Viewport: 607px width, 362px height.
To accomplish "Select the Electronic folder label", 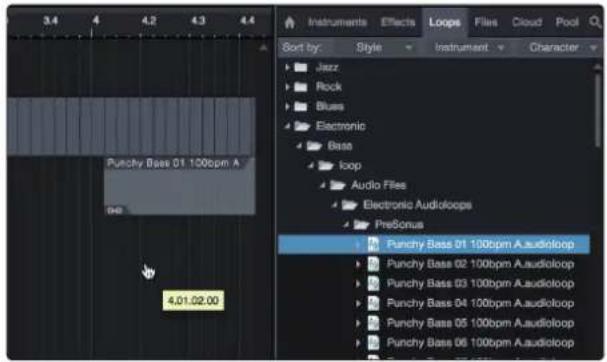I will tap(341, 126).
